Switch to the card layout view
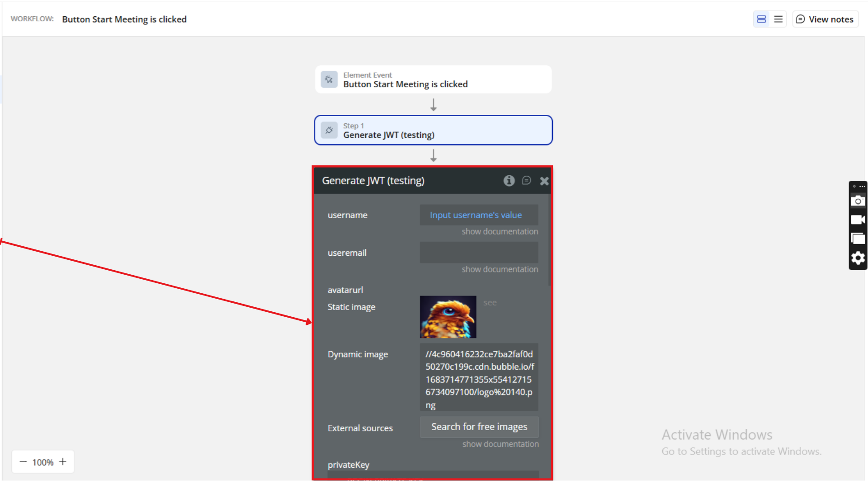Screen dimensions: 868x488 click(761, 19)
